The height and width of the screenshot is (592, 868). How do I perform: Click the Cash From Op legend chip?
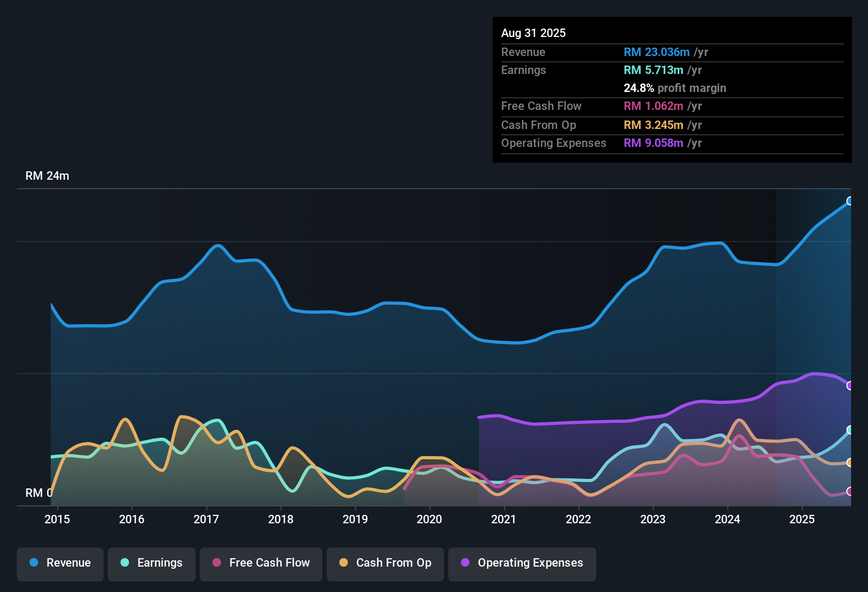tap(385, 563)
